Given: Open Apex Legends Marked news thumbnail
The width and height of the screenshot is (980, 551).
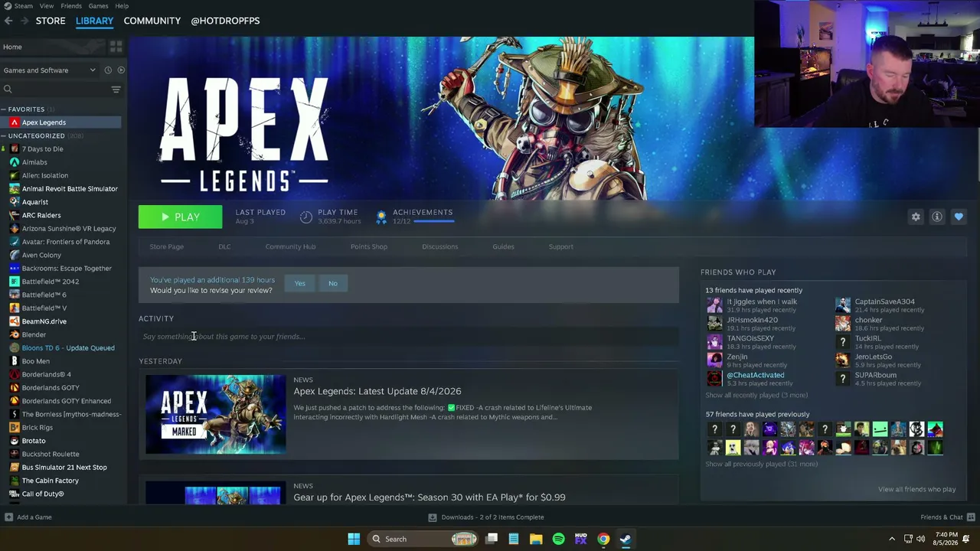Looking at the screenshot, I should pos(216,414).
